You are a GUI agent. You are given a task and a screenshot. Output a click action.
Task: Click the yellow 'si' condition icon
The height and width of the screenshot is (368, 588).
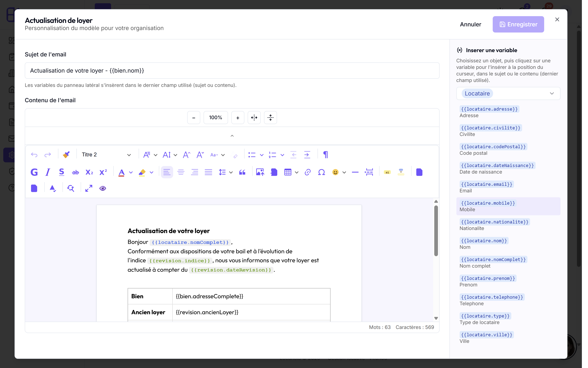(387, 172)
